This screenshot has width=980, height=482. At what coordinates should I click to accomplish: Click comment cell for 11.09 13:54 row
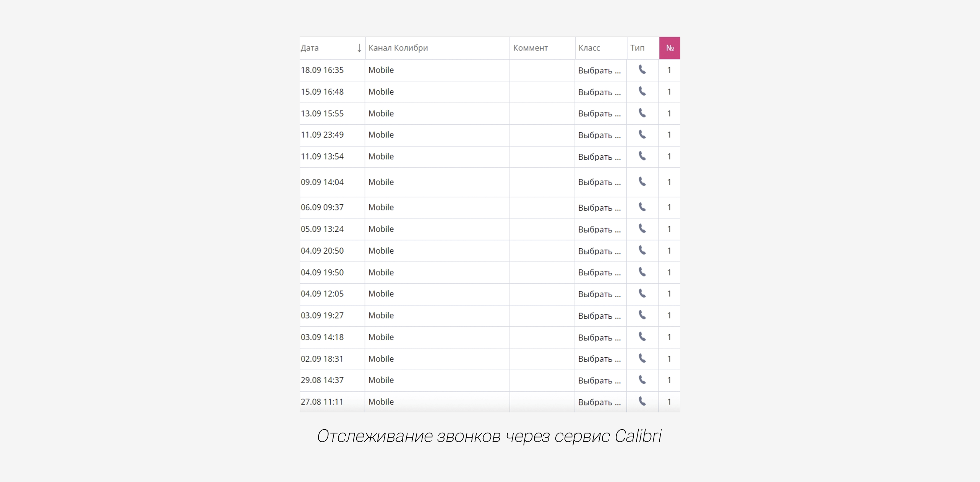(542, 157)
